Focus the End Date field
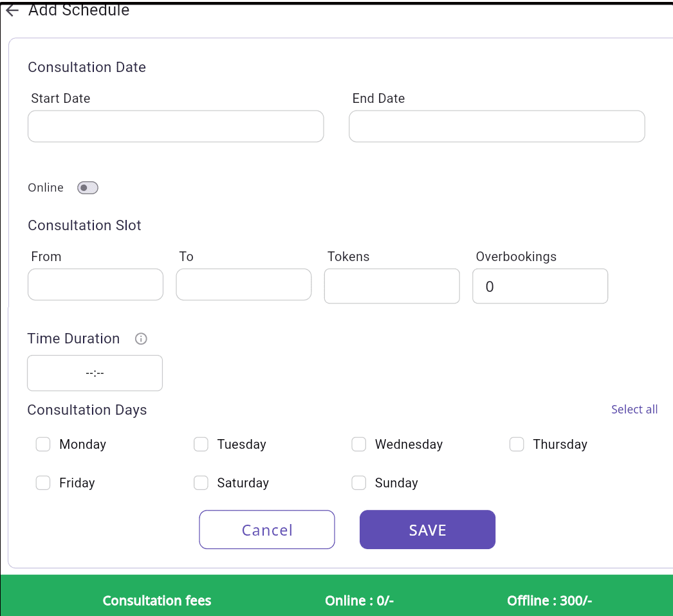673x616 pixels. 497,127
